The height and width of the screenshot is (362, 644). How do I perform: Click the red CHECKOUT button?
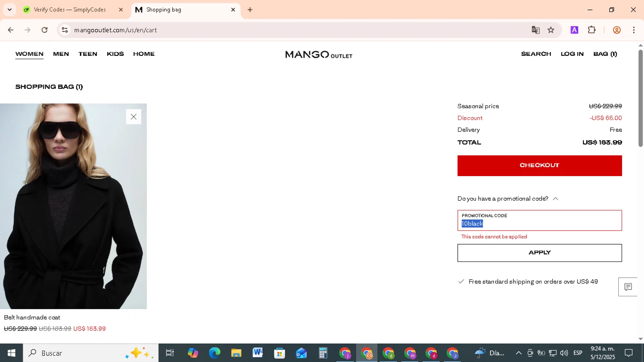pyautogui.click(x=539, y=165)
